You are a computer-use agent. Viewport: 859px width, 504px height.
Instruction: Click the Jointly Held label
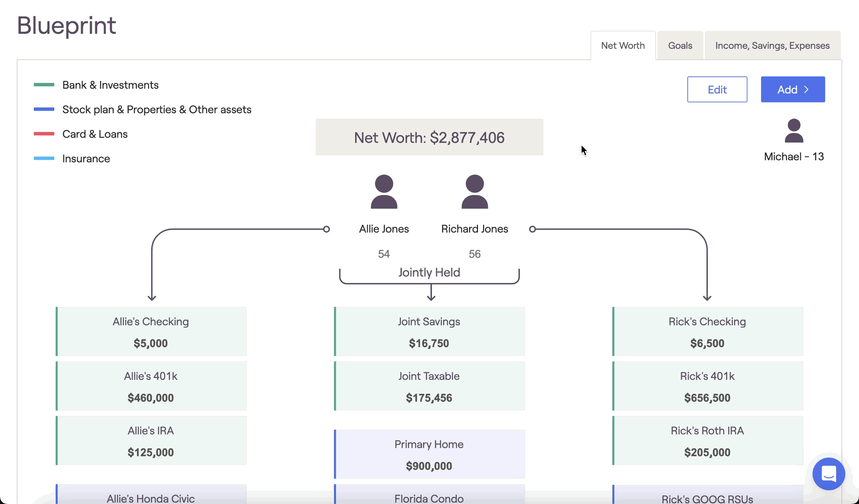coord(429,272)
